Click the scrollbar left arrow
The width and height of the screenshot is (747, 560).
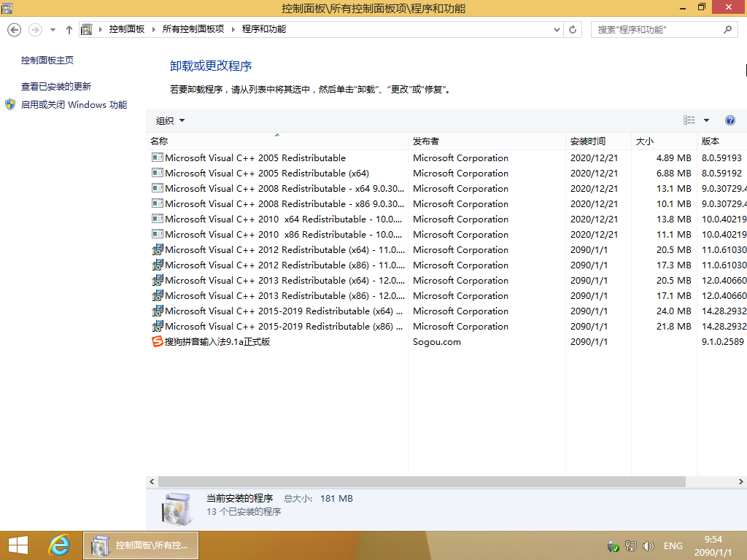tap(152, 481)
